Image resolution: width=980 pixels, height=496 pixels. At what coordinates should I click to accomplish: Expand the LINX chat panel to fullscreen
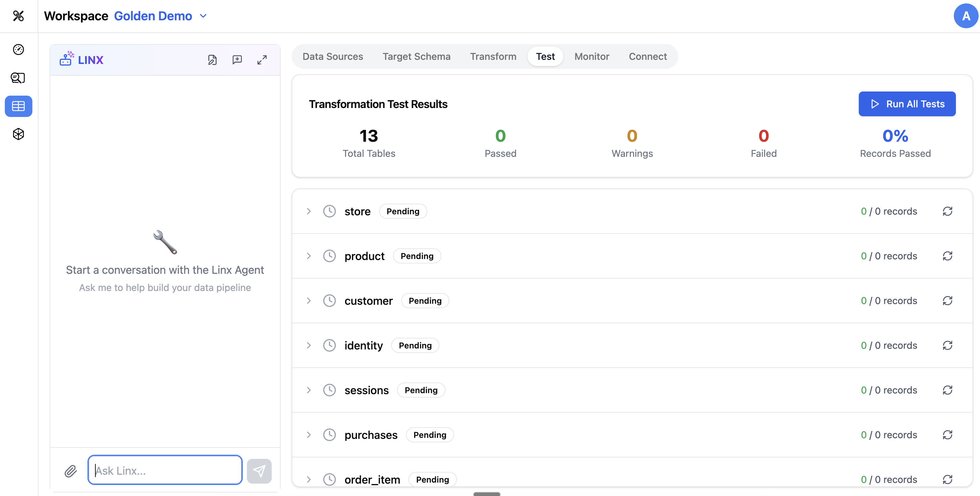pyautogui.click(x=262, y=60)
